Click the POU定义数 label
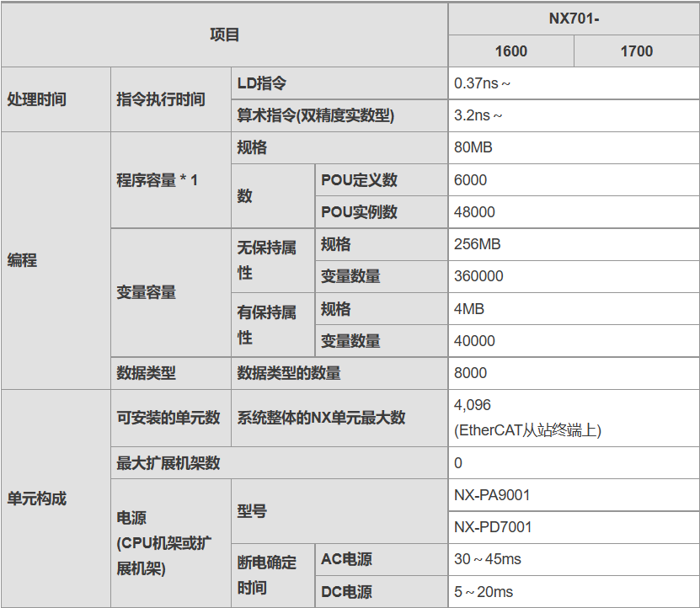 pyautogui.click(x=360, y=180)
